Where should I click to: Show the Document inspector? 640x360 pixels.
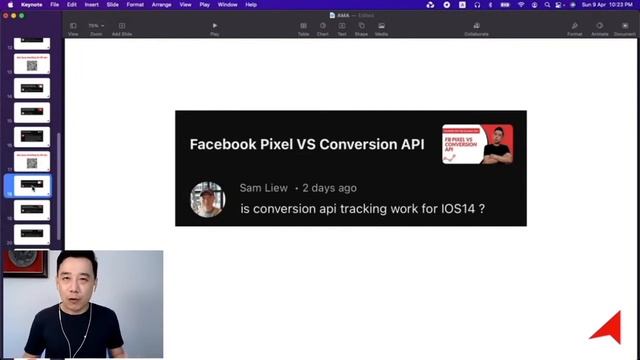(x=625, y=29)
